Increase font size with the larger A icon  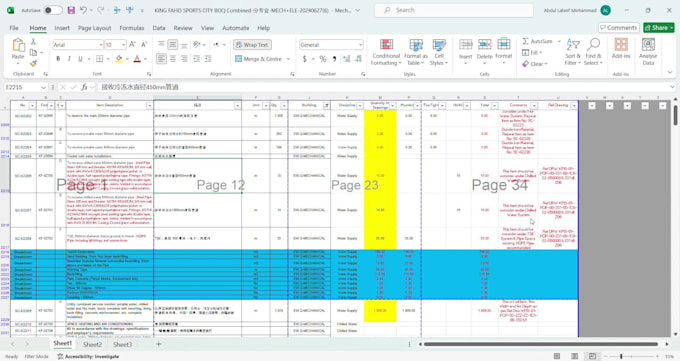coord(133,44)
